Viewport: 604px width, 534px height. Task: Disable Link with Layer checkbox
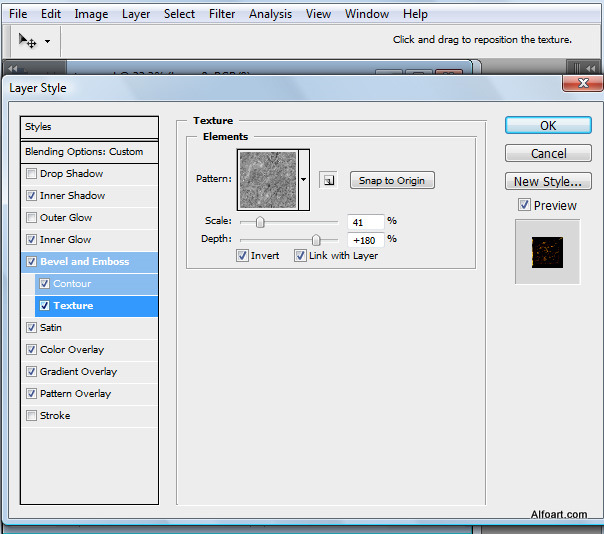coord(300,256)
